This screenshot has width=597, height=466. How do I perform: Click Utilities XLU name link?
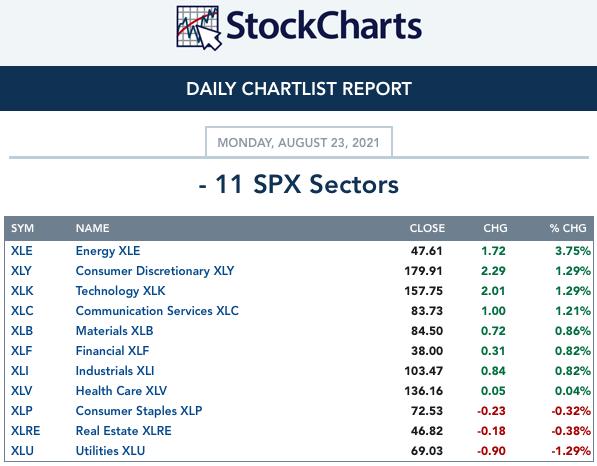pos(110,451)
